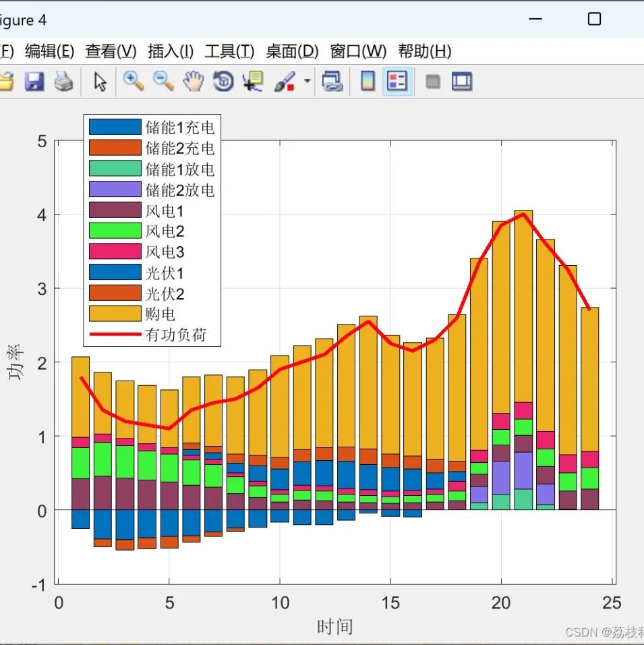
Task: Click the blue negative charging bar at hour 1
Action: tap(81, 519)
